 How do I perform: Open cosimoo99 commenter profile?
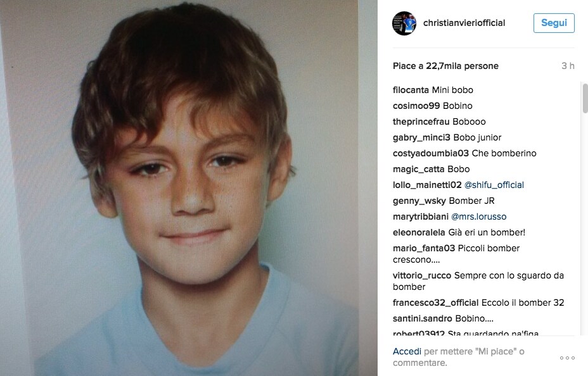(x=416, y=106)
